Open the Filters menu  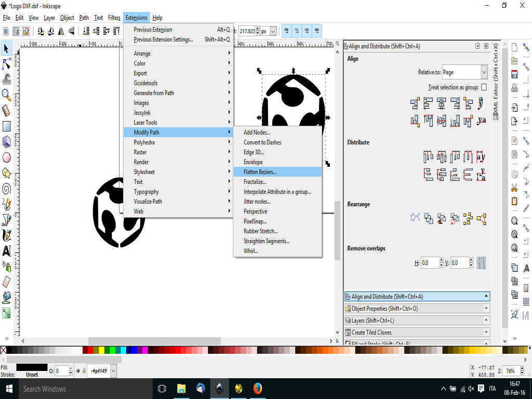pyautogui.click(x=114, y=18)
